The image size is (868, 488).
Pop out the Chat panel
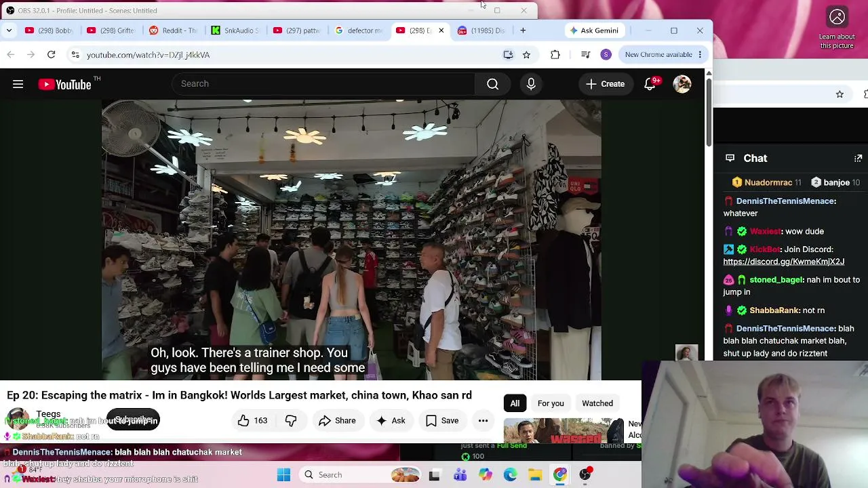[x=858, y=158]
